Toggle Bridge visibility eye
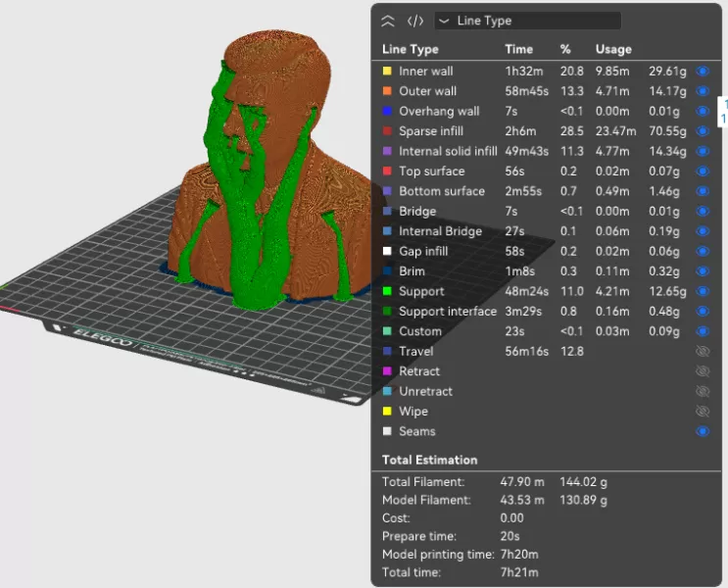The height and width of the screenshot is (588, 728). click(x=703, y=211)
